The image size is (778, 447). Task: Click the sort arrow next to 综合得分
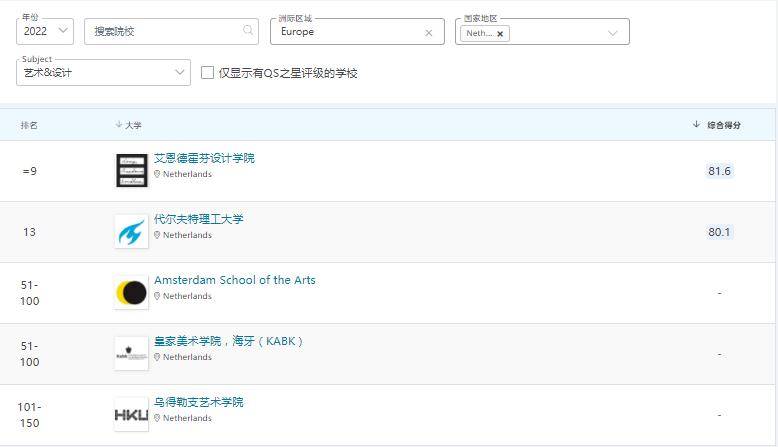(x=696, y=124)
